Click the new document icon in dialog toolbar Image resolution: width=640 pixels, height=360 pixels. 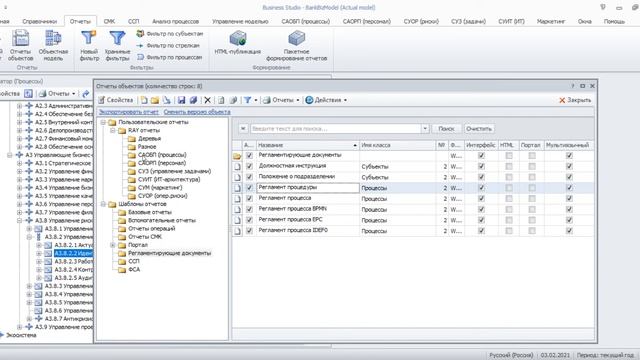click(144, 100)
